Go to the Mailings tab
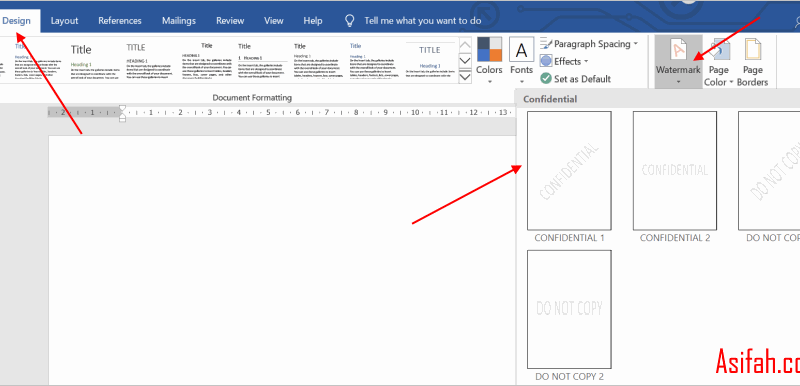Viewport: 800px width, 386px height. (179, 21)
